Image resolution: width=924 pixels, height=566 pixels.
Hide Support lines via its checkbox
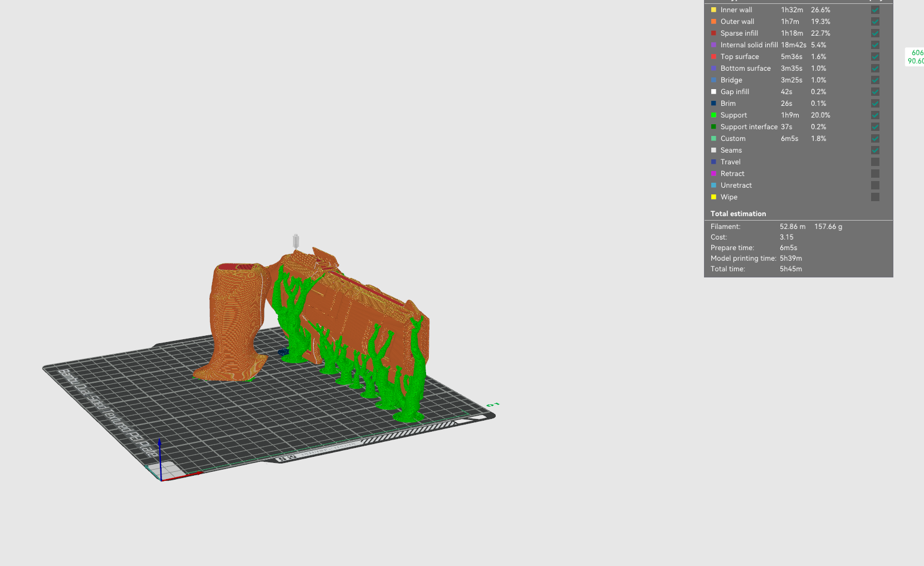pyautogui.click(x=875, y=115)
